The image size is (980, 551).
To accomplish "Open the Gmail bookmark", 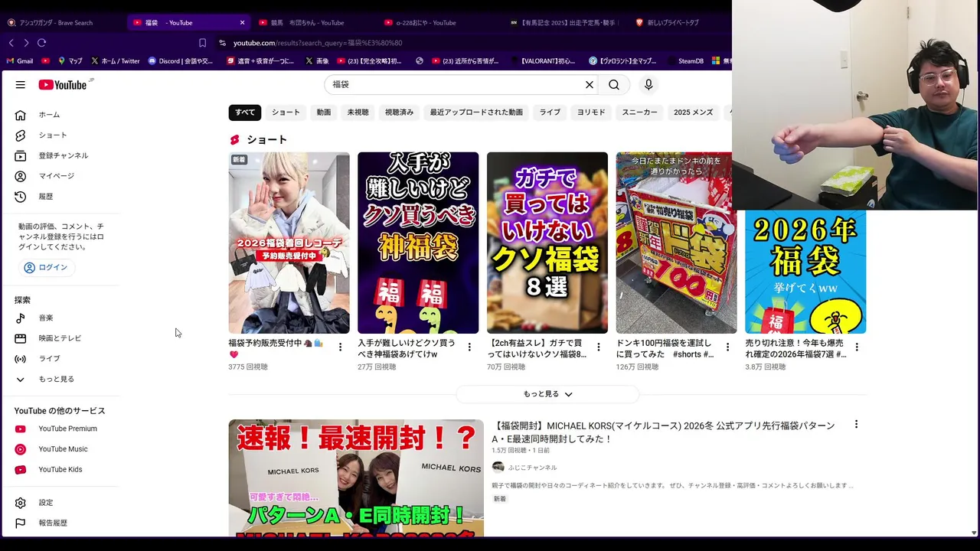I will tap(20, 61).
